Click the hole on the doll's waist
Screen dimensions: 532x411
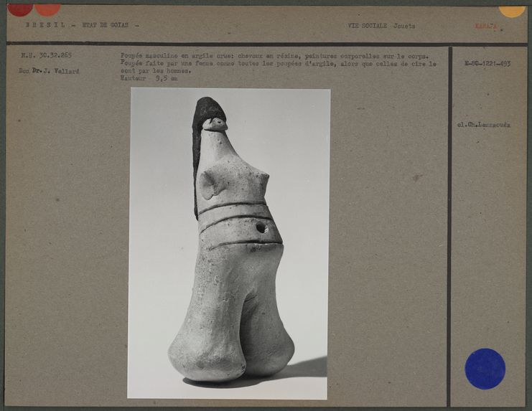[x=261, y=227]
